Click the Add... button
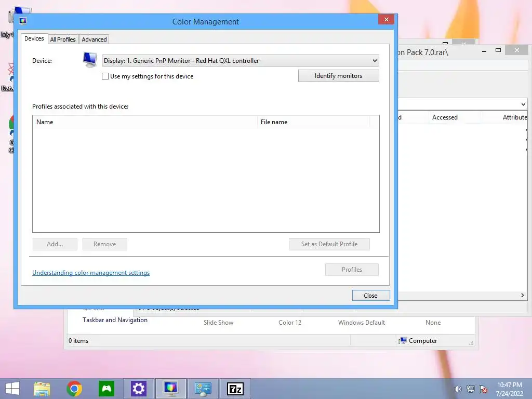The image size is (532, 399). [55, 244]
